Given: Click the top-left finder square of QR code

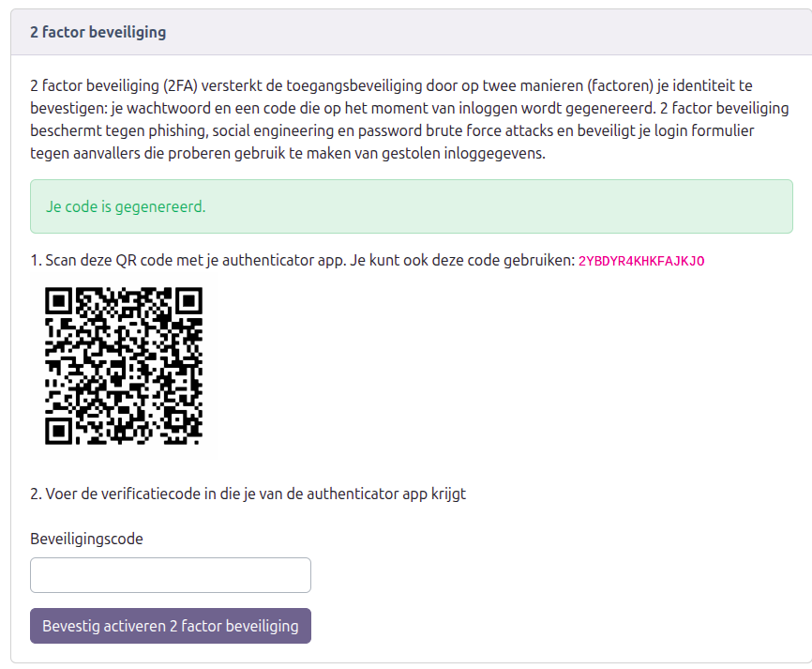Looking at the screenshot, I should tap(58, 300).
